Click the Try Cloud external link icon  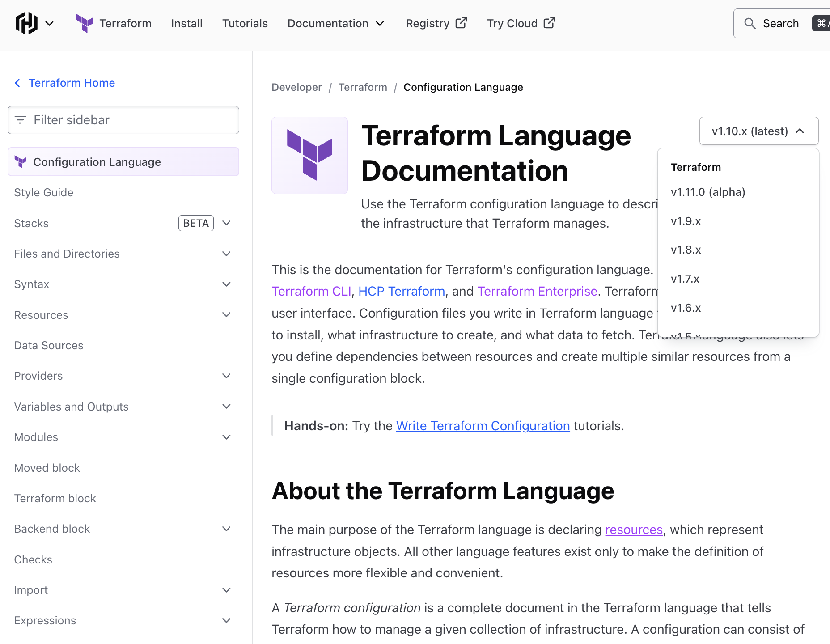pos(549,23)
